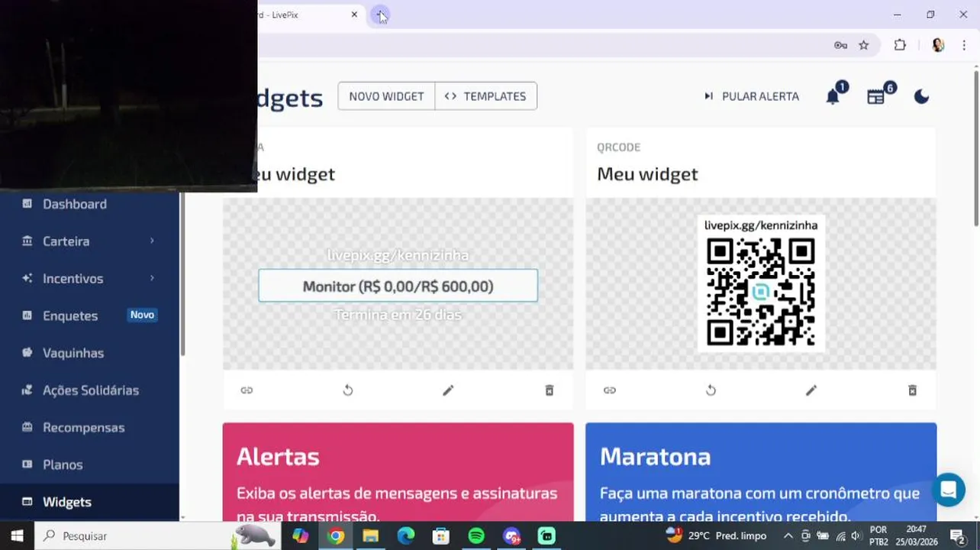The width and height of the screenshot is (980, 550).
Task: Click the livepix.gg/kennizinha text above QR code
Action: 761,225
